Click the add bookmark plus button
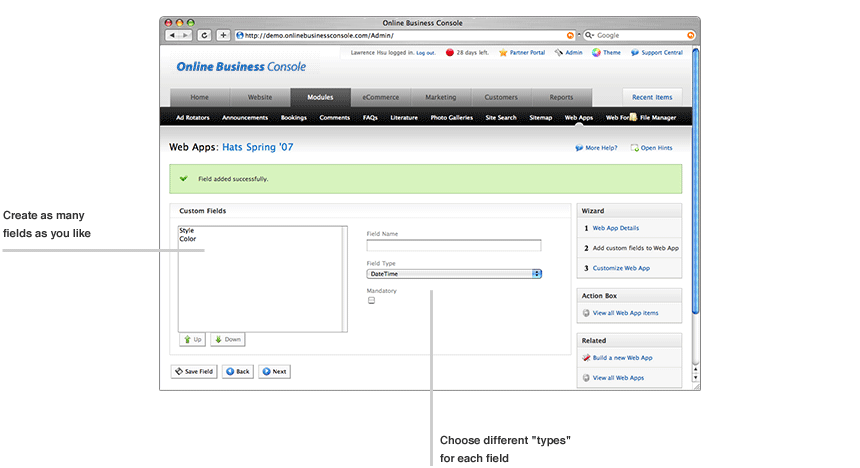Image resolution: width=860 pixels, height=468 pixels. coord(223,35)
